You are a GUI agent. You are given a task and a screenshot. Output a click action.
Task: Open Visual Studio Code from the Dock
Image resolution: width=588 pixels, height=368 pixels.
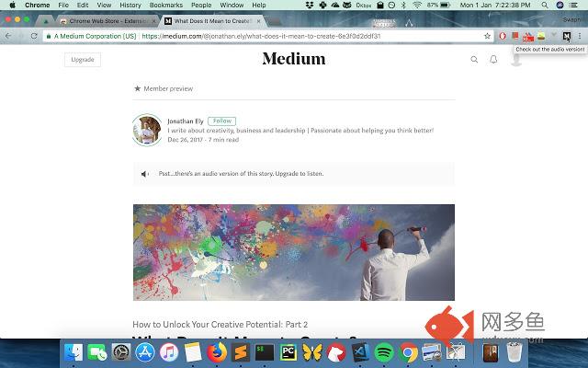click(x=360, y=352)
